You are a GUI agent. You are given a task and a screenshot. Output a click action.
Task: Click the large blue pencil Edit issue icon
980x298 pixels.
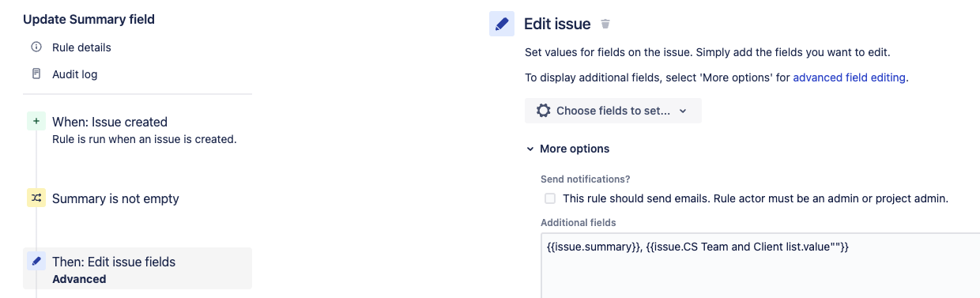502,24
